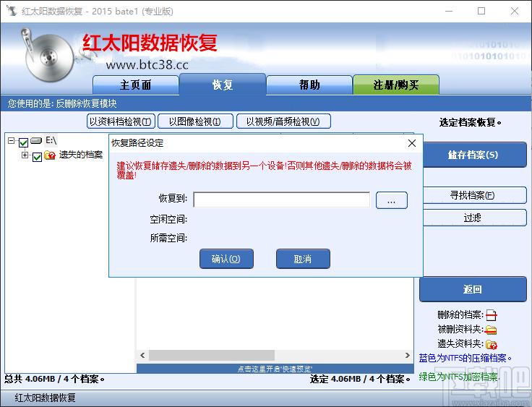Open folder browser with the ... button

coord(392,200)
